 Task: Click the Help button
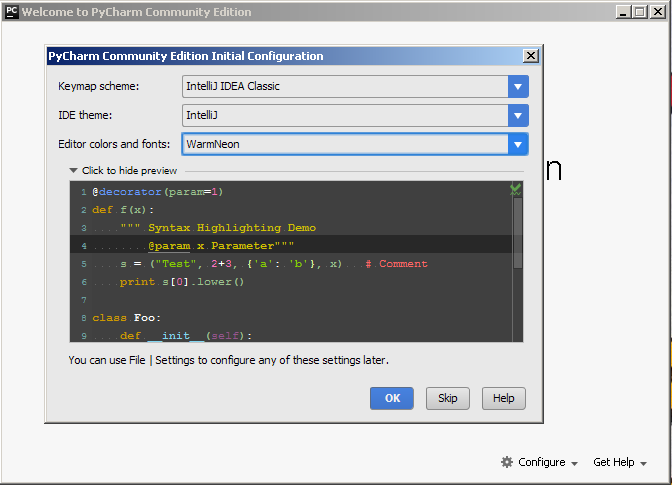pos(504,398)
